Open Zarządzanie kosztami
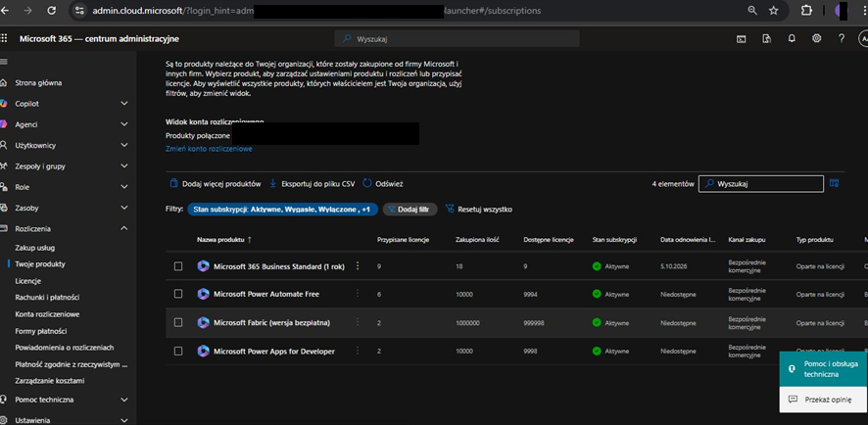The width and height of the screenshot is (868, 425). 50,381
